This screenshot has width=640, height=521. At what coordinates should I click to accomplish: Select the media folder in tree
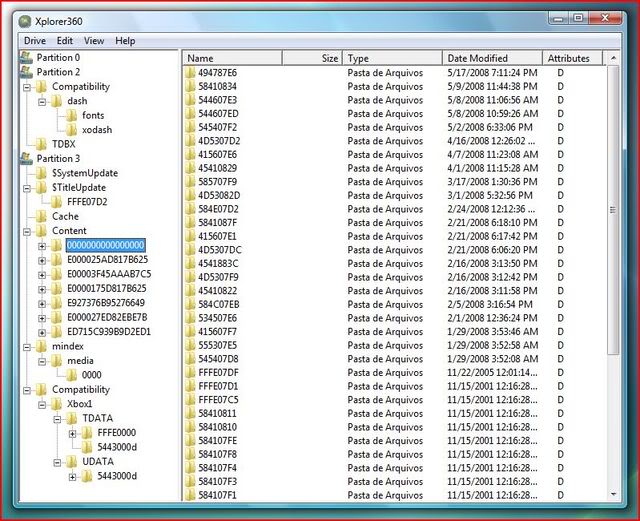click(80, 361)
